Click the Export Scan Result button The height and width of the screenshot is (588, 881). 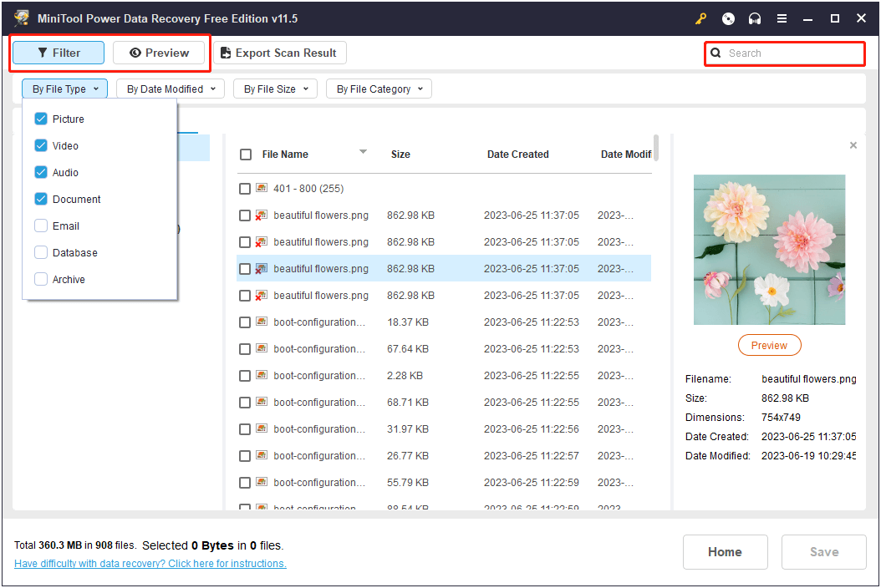tap(279, 53)
